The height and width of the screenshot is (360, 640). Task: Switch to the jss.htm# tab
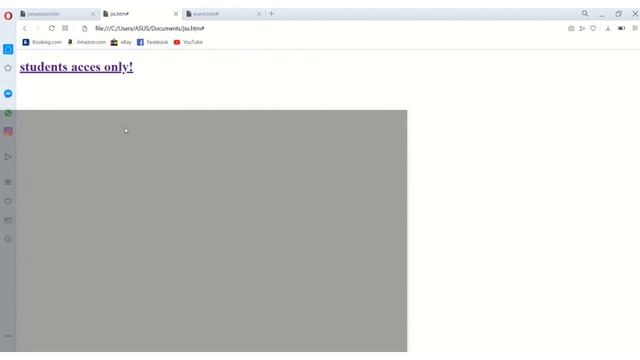(x=140, y=14)
